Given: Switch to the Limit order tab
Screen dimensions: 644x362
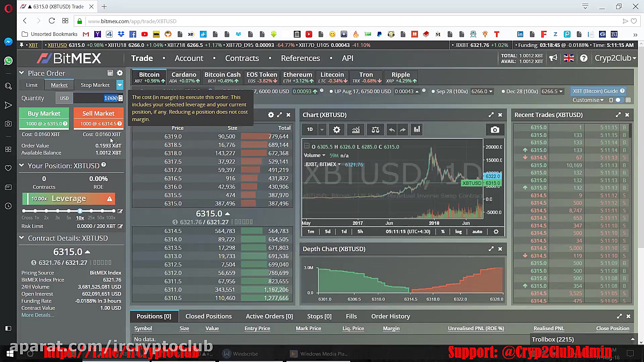Looking at the screenshot, I should point(32,85).
